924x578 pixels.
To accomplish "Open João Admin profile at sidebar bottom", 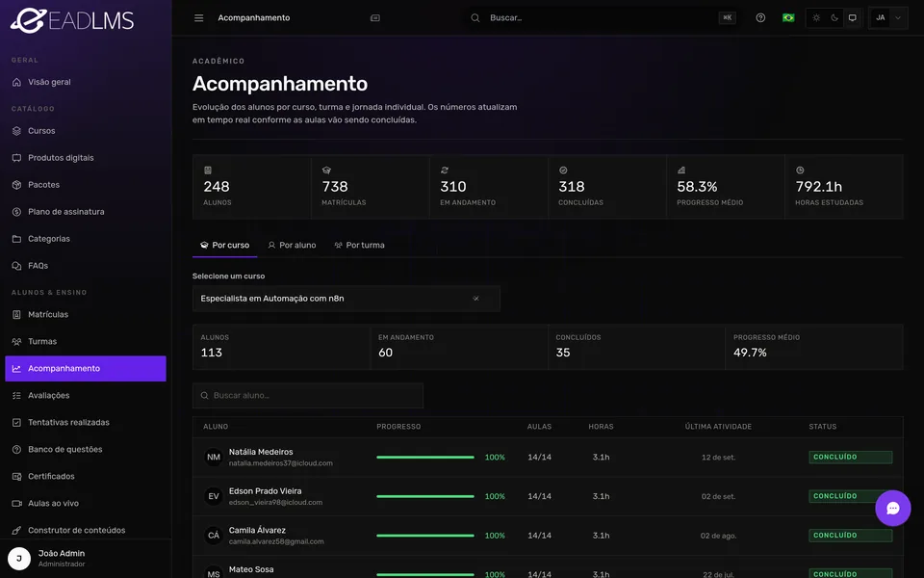I will [86, 559].
